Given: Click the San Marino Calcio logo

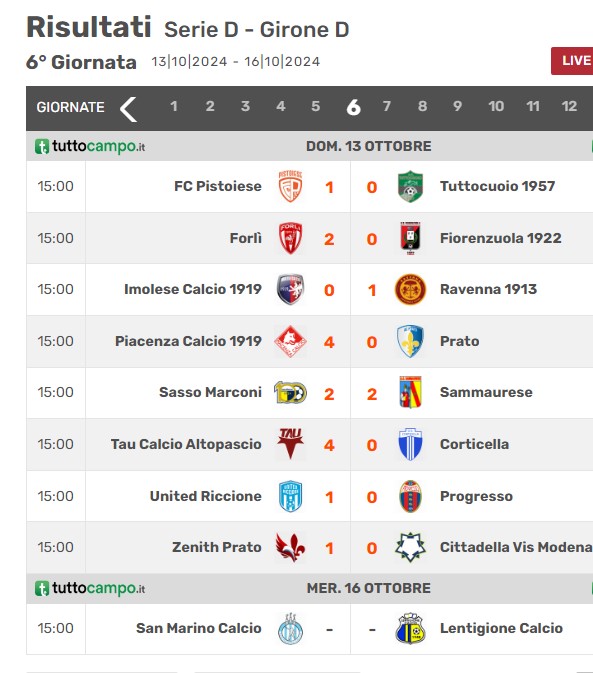Looking at the screenshot, I should (290, 628).
